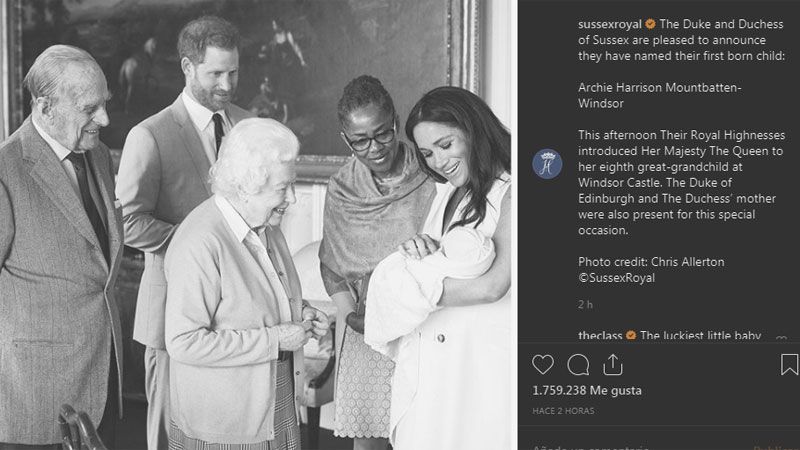Click The luckiest little baby comment text
Screen dimensions: 800x450
[701, 336]
